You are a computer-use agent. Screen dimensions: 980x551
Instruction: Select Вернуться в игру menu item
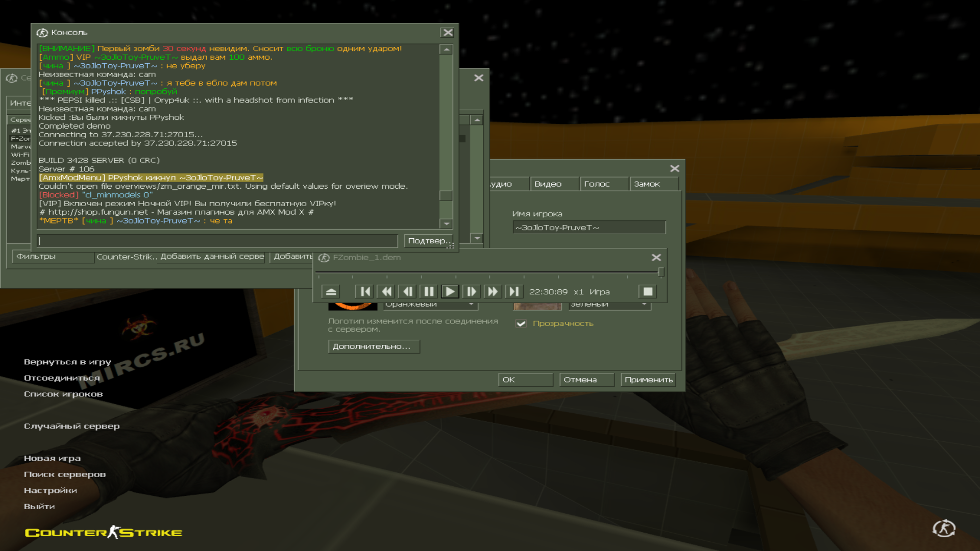pyautogui.click(x=67, y=362)
